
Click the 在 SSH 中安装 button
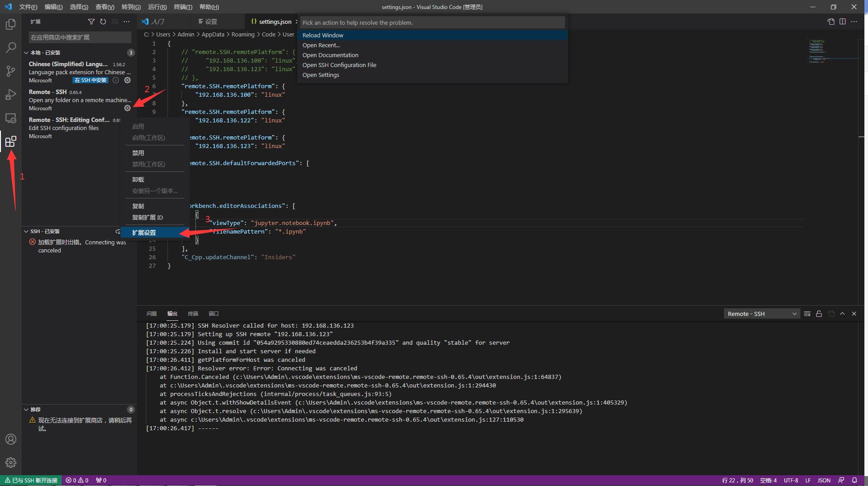click(90, 80)
